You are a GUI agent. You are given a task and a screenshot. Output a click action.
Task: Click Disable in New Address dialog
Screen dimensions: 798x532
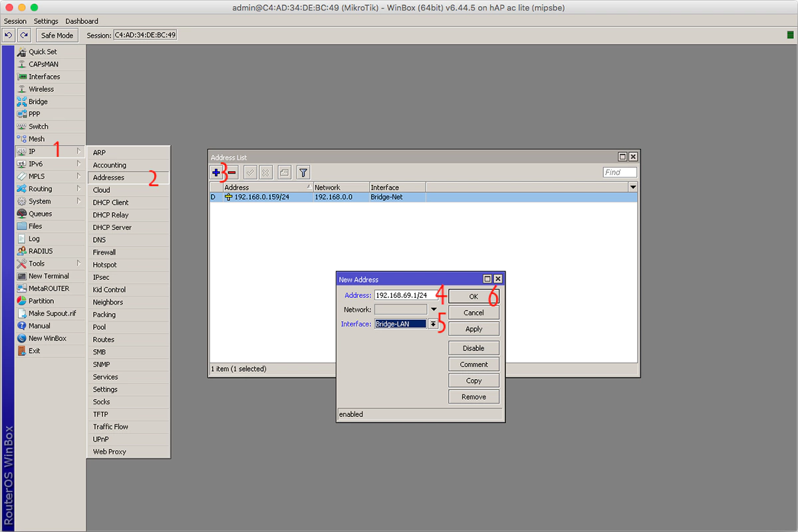(x=473, y=348)
